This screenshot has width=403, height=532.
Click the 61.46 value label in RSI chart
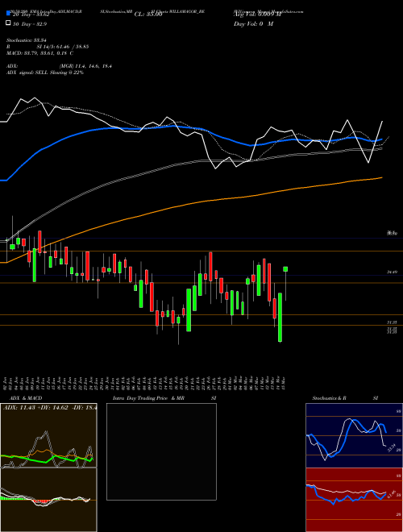tap(392, 494)
